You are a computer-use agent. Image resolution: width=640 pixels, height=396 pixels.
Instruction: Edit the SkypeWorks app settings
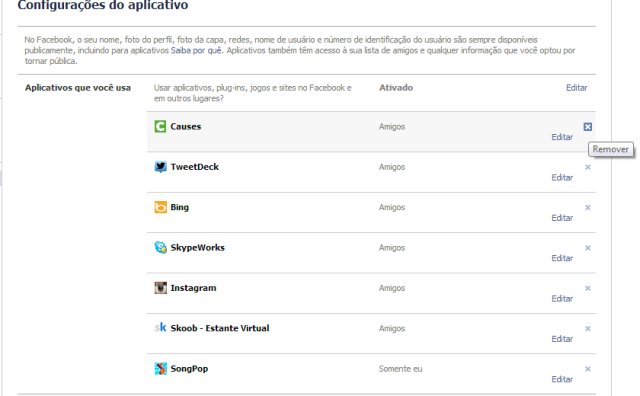(x=562, y=258)
